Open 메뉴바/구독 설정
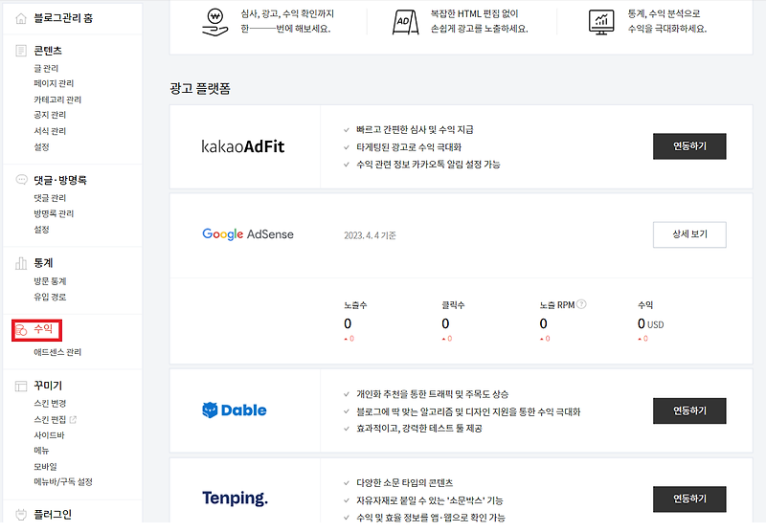The height and width of the screenshot is (532, 766). tap(63, 481)
